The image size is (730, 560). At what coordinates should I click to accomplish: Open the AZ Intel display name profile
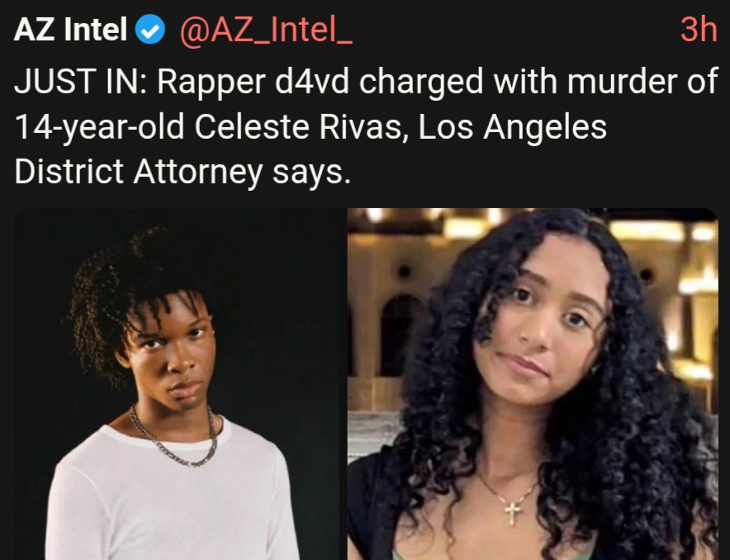click(x=70, y=30)
